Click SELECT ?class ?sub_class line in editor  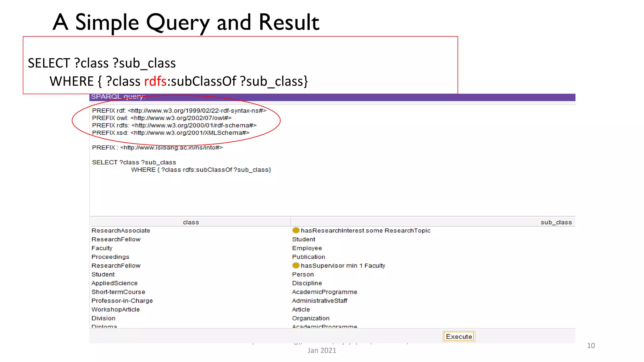tap(134, 162)
